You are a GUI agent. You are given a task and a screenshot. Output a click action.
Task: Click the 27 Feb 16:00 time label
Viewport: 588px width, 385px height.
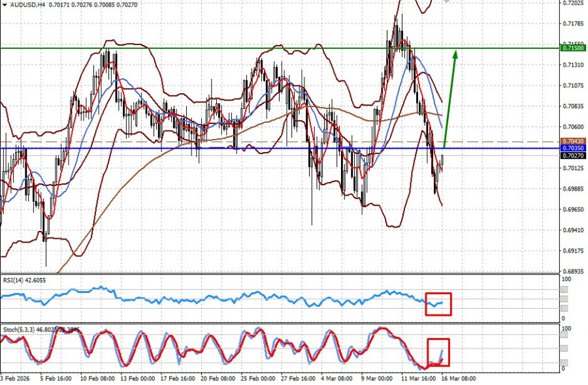pos(298,378)
